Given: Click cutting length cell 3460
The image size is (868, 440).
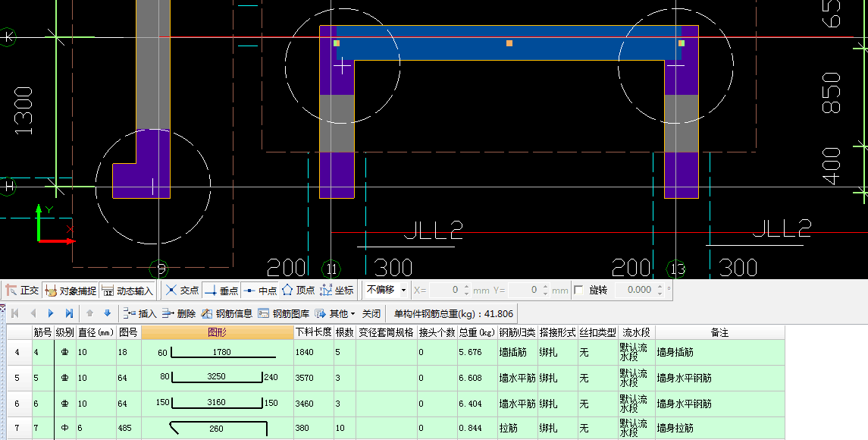Looking at the screenshot, I should (x=313, y=404).
